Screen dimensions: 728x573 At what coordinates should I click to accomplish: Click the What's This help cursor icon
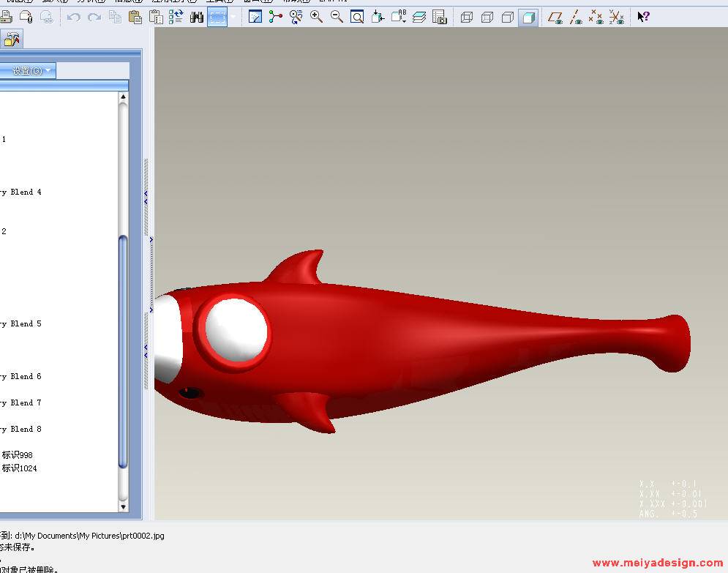643,17
